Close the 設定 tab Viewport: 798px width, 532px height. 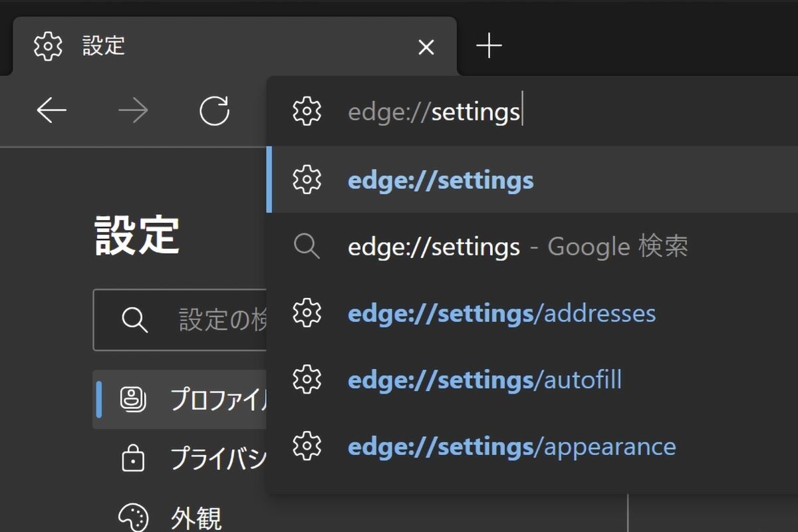pos(426,47)
